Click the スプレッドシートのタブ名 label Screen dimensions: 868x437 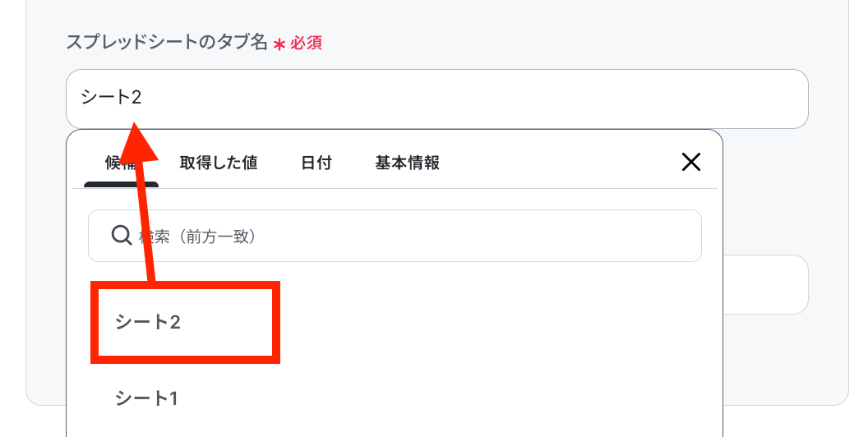(167, 43)
